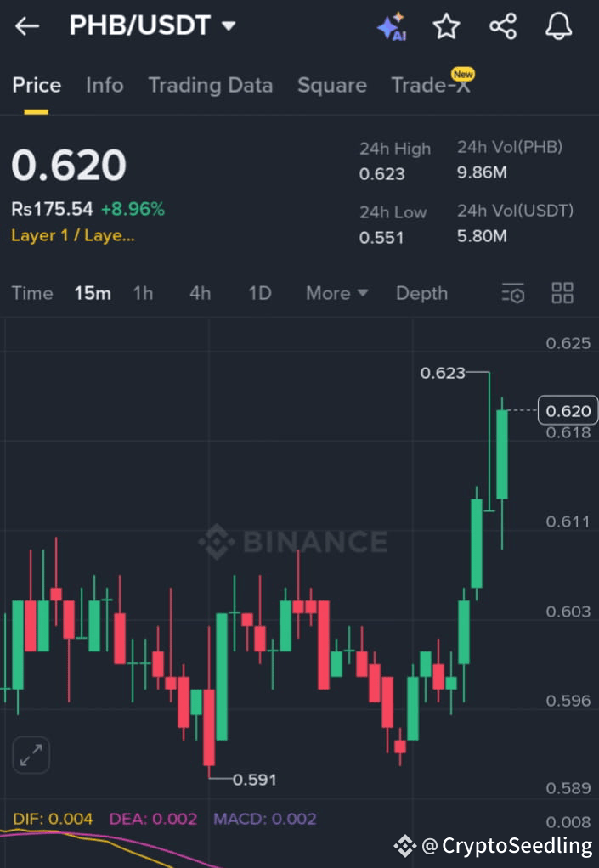Screen dimensions: 599x868
Task: Open the PHB/USDT pair dropdown
Action: (x=153, y=25)
